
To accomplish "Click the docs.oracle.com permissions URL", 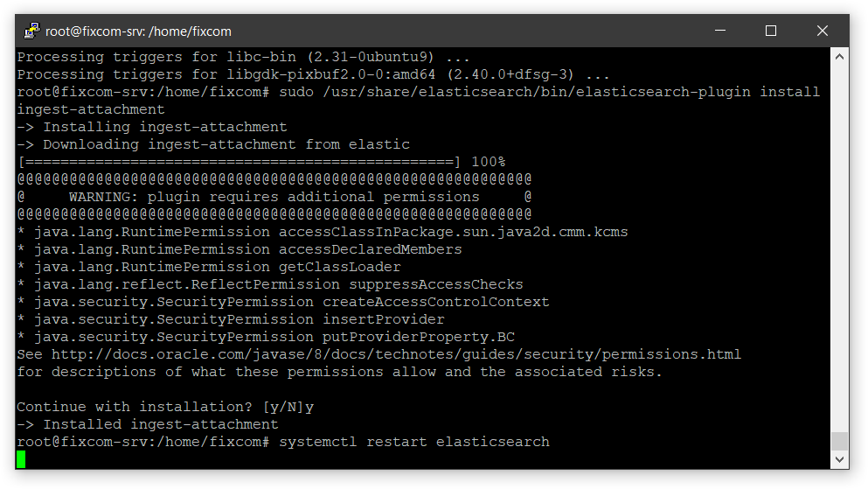I will tap(396, 354).
